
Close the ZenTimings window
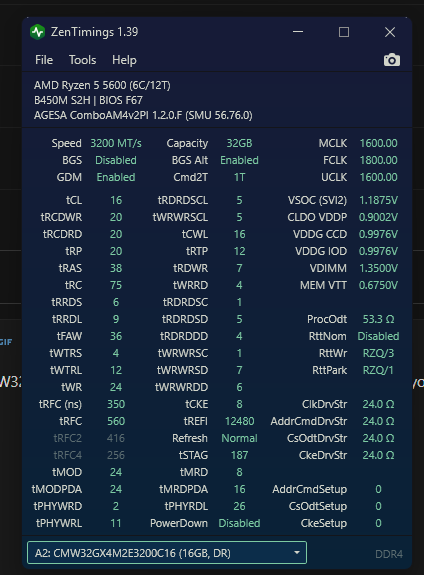[x=390, y=32]
